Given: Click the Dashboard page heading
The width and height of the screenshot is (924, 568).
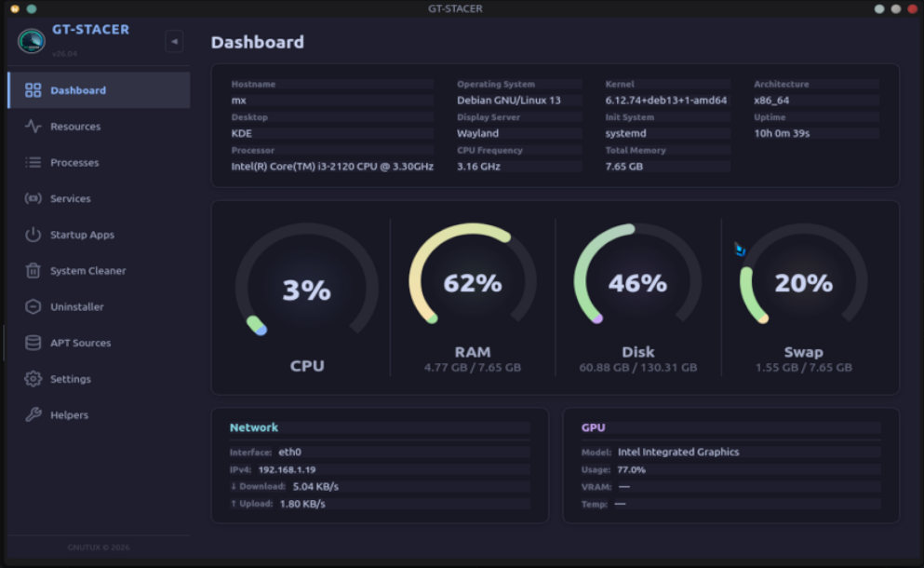Looking at the screenshot, I should click(258, 42).
